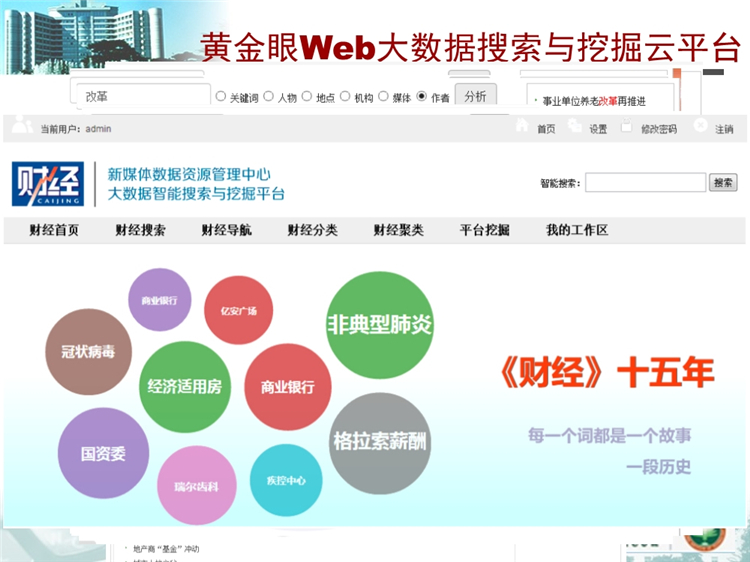This screenshot has height=562, width=750.
Task: Click the large red 商业银行 bubble
Action: (287, 387)
